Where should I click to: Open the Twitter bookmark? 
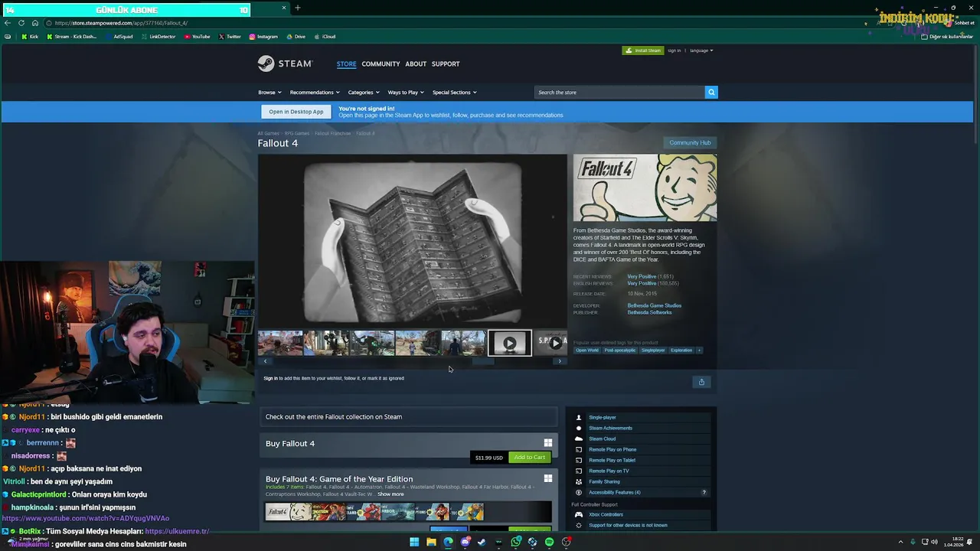(230, 36)
